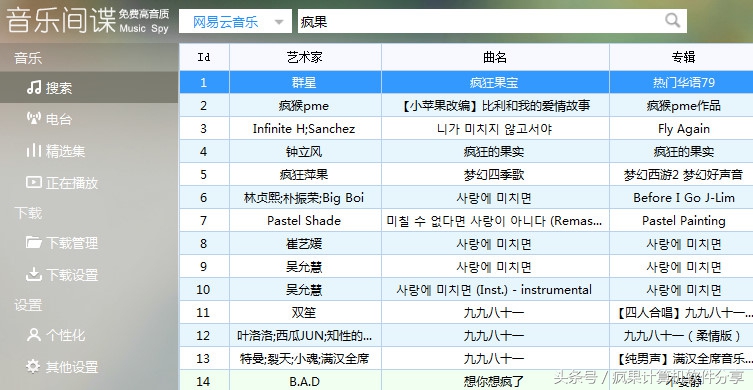Sort by the 艺术家 column header
This screenshot has height=390, width=753.
click(305, 58)
